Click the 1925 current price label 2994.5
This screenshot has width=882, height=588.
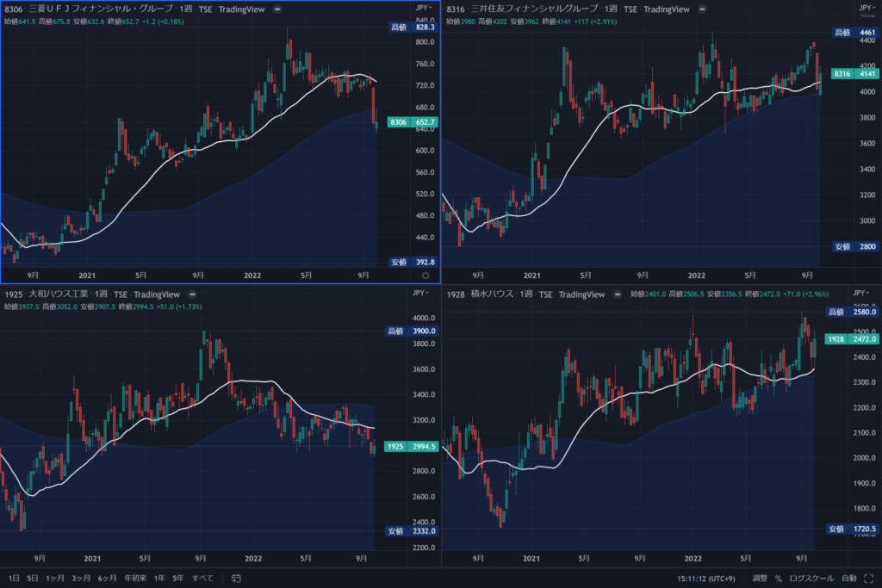coord(411,446)
